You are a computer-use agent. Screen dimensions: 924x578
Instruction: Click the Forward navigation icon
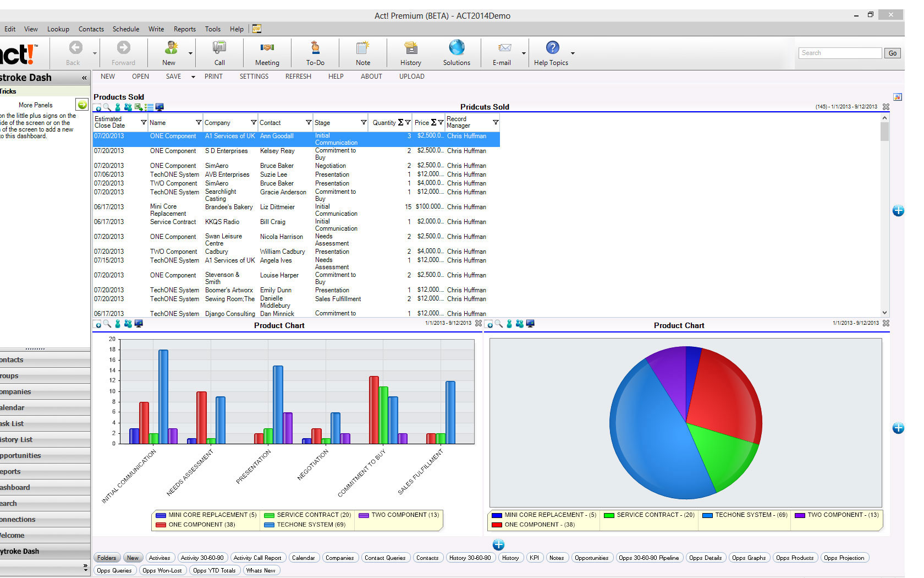click(124, 47)
